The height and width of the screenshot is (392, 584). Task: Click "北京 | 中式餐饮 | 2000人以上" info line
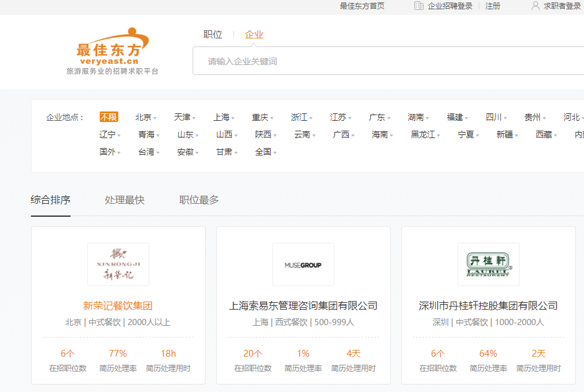[x=118, y=323]
